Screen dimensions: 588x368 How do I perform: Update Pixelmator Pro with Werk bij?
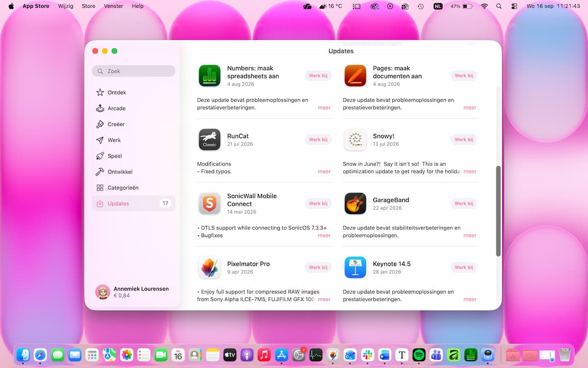pos(318,268)
